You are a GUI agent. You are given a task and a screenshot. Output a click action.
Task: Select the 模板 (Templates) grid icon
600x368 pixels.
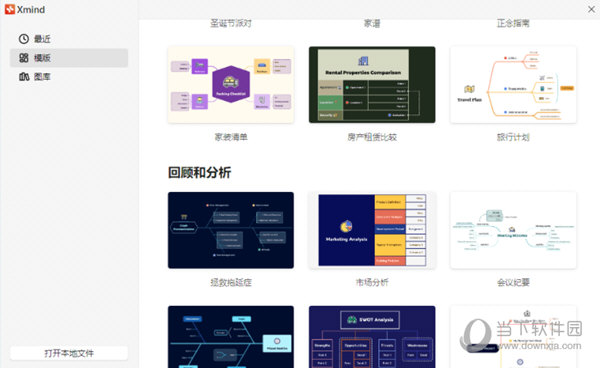[24, 58]
